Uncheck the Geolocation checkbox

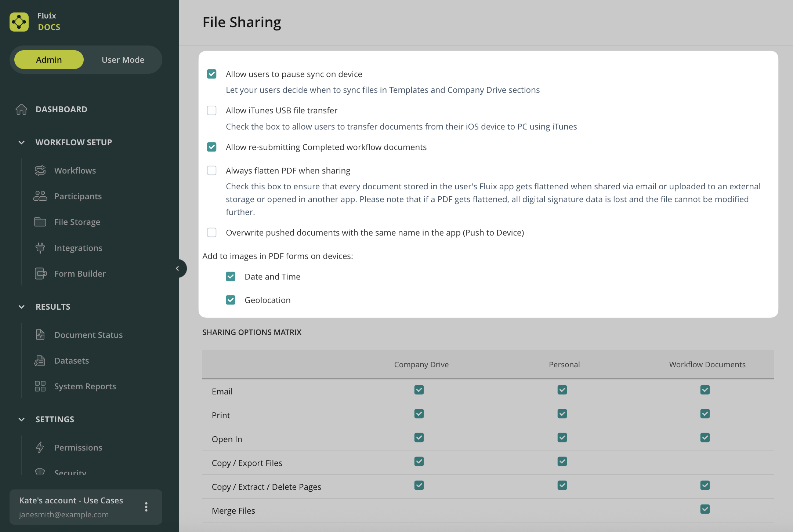pos(231,300)
